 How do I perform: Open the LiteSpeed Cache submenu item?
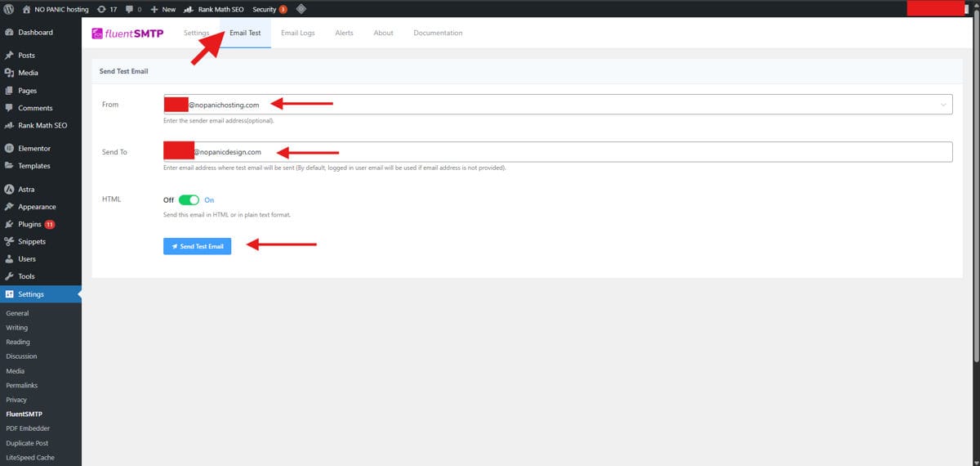click(29, 458)
